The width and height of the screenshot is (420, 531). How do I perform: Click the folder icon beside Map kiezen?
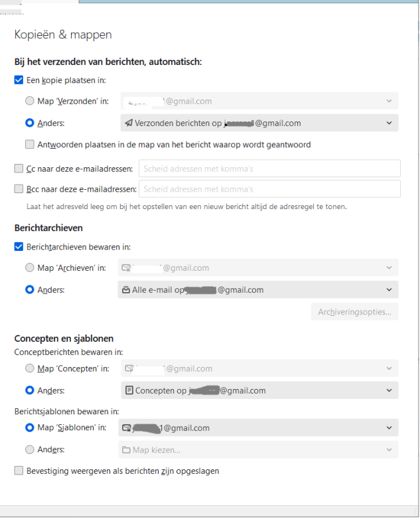click(x=126, y=450)
